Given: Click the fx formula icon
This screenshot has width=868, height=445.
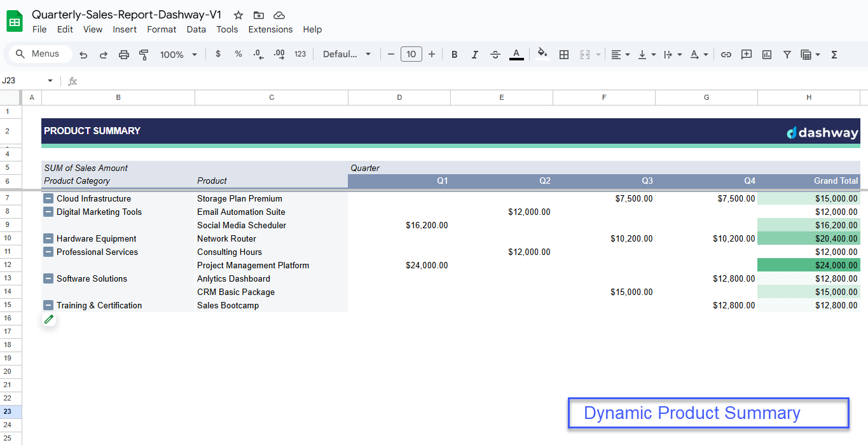Looking at the screenshot, I should [72, 81].
